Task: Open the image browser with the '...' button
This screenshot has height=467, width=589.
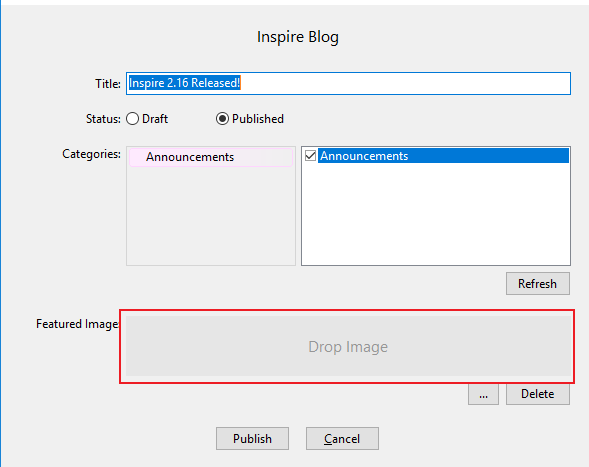Action: pyautogui.click(x=483, y=394)
